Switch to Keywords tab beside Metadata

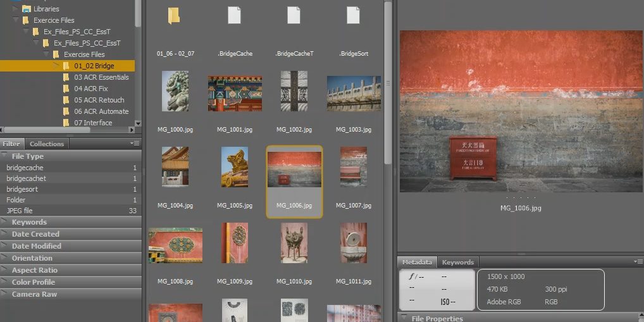457,262
